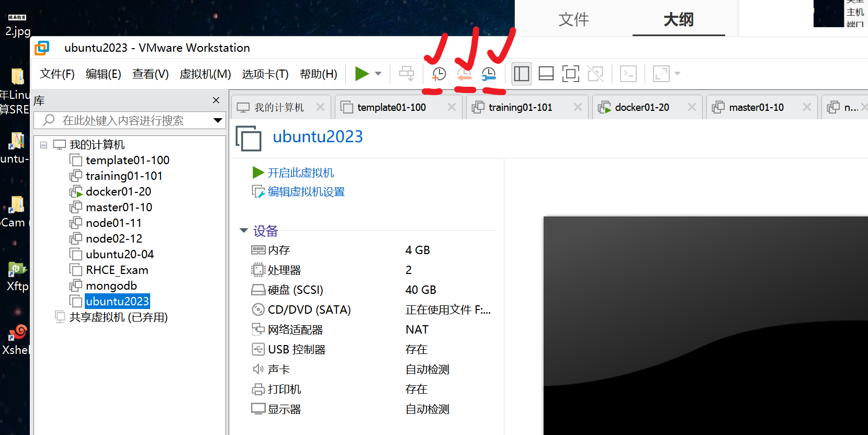Open the library search filter dropdown
This screenshot has height=435, width=868.
pos(218,121)
